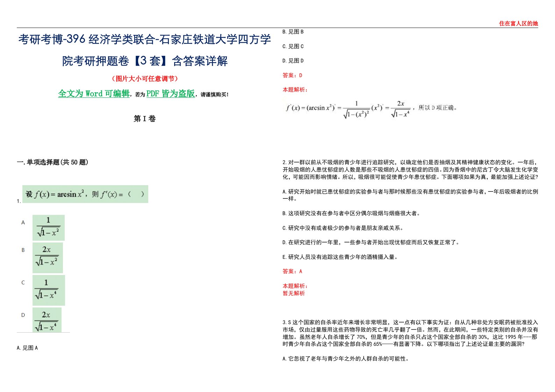This screenshot has height=392, width=555.
Task: Click the text B.见图B
Action: [293, 32]
